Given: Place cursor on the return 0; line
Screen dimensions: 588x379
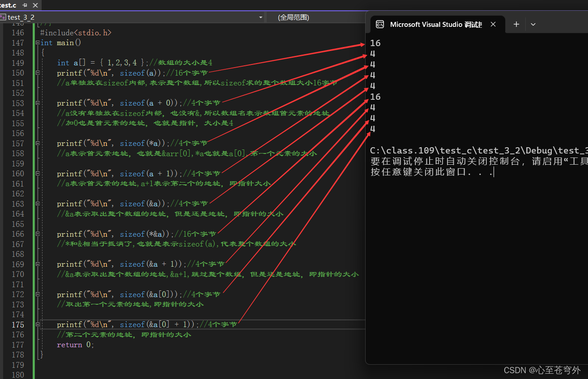Looking at the screenshot, I should pos(76,345).
